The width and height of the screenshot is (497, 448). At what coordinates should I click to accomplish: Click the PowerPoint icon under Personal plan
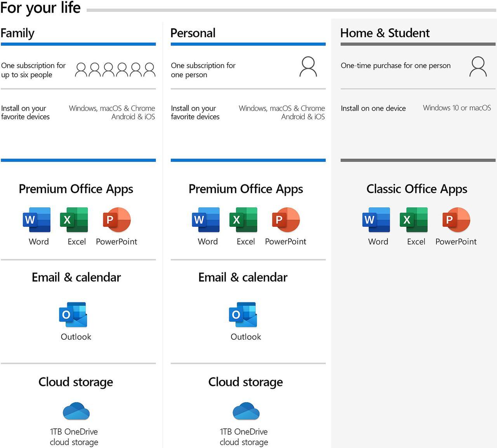[286, 220]
